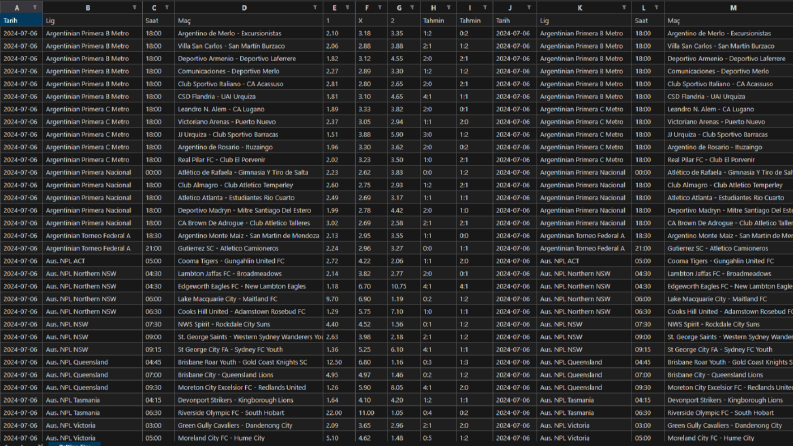Open the filter dropdown on column L
The height and width of the screenshot is (446, 793).
click(656, 8)
